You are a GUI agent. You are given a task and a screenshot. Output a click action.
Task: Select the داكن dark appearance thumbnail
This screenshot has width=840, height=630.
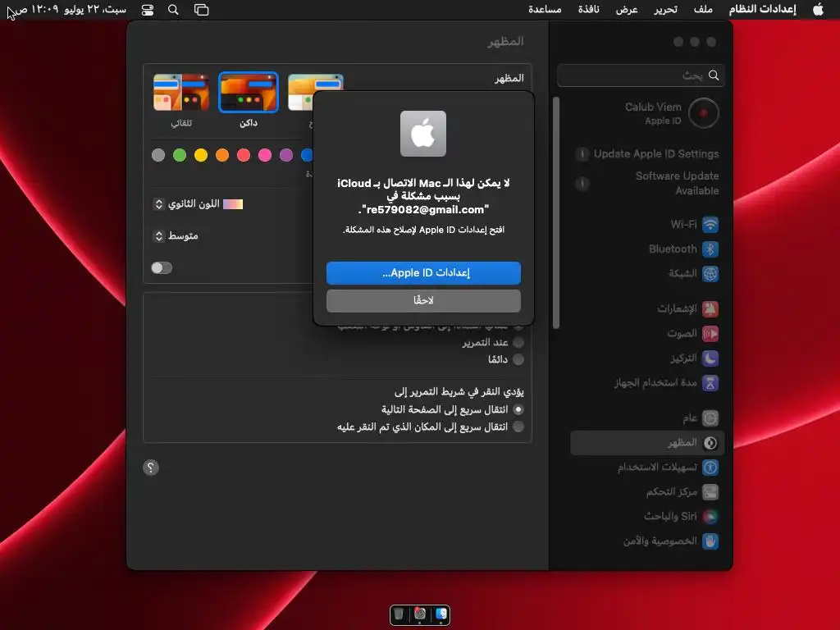[x=248, y=92]
